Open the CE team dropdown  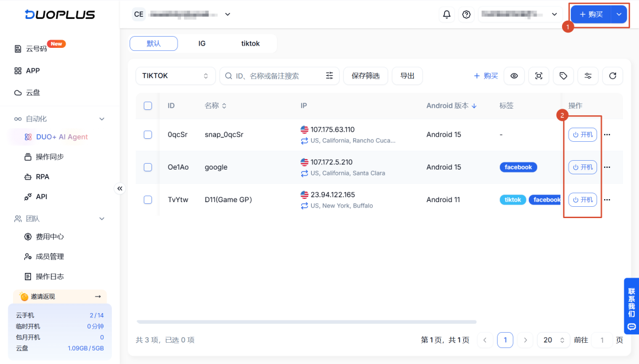pos(182,14)
